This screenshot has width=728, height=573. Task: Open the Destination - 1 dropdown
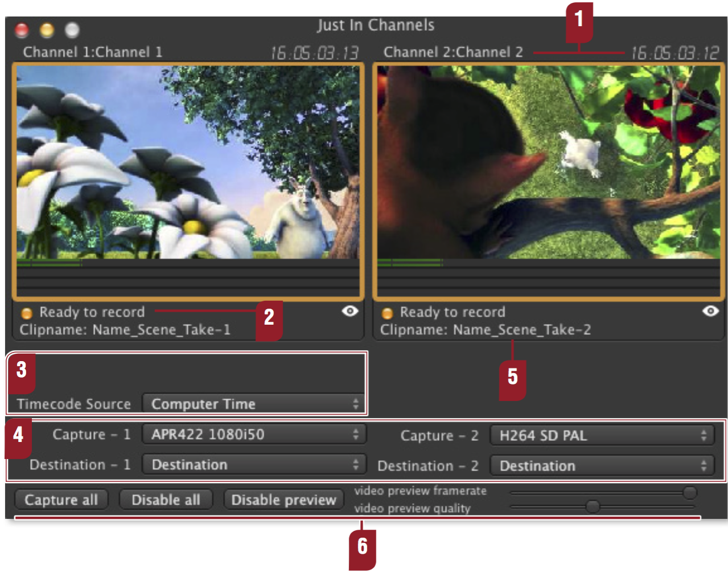click(x=253, y=465)
